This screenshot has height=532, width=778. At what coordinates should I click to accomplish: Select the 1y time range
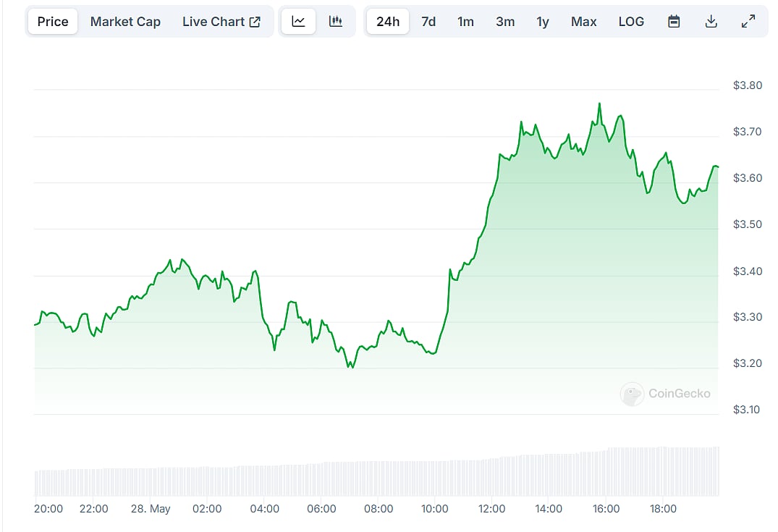coord(543,22)
